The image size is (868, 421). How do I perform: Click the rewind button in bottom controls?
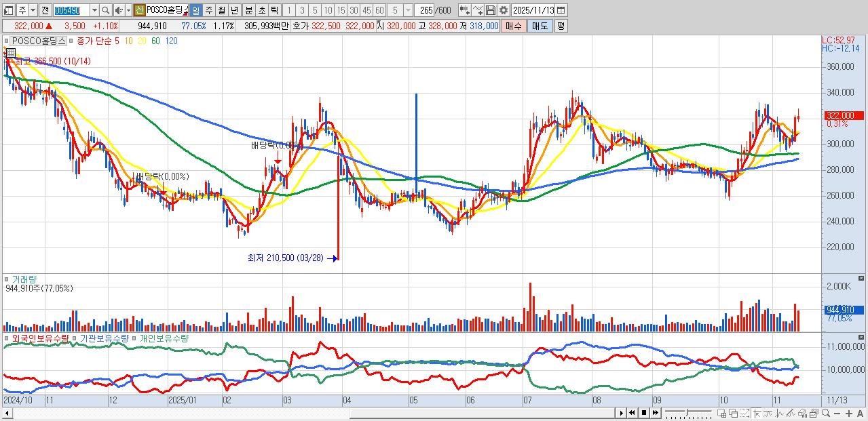tap(633, 413)
